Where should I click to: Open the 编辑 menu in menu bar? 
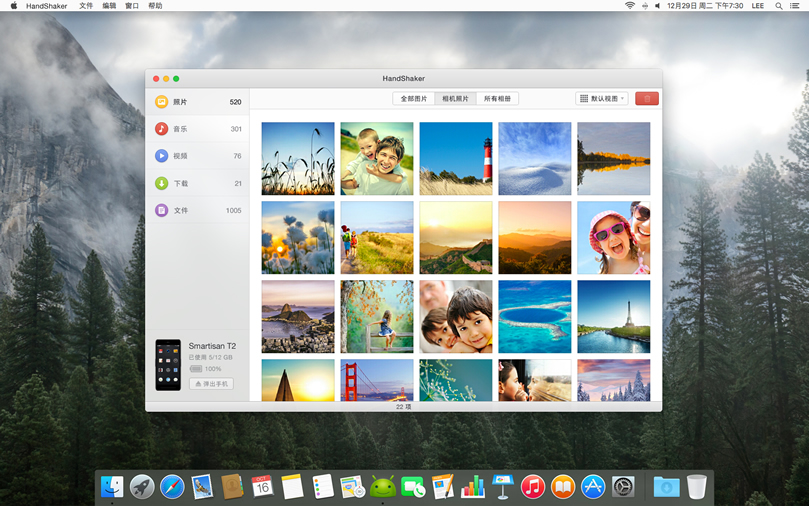[x=109, y=6]
